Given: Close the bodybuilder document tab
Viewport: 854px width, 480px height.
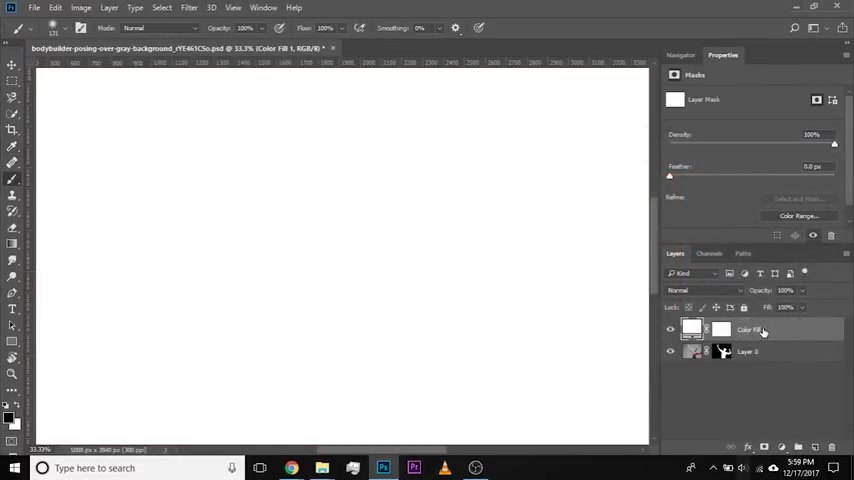Looking at the screenshot, I should click(x=333, y=48).
